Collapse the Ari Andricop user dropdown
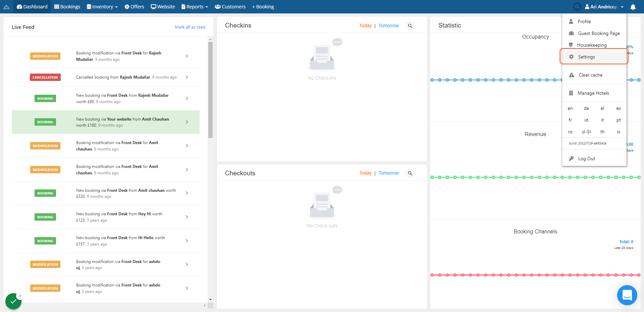The width and height of the screenshot is (644, 312). tap(604, 7)
